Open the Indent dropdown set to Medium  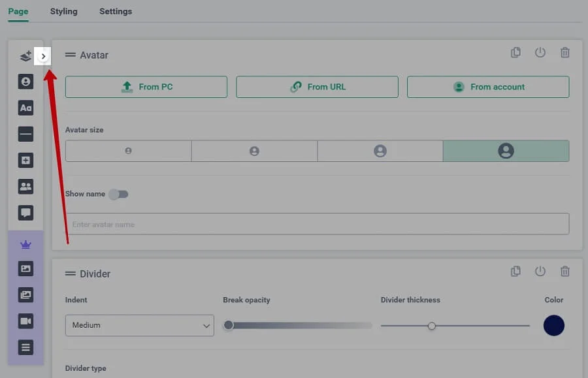[139, 325]
